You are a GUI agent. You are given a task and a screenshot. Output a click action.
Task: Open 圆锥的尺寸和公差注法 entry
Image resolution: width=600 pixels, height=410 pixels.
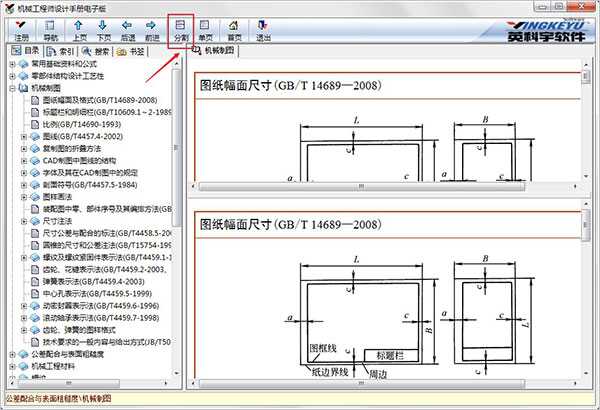(x=106, y=245)
